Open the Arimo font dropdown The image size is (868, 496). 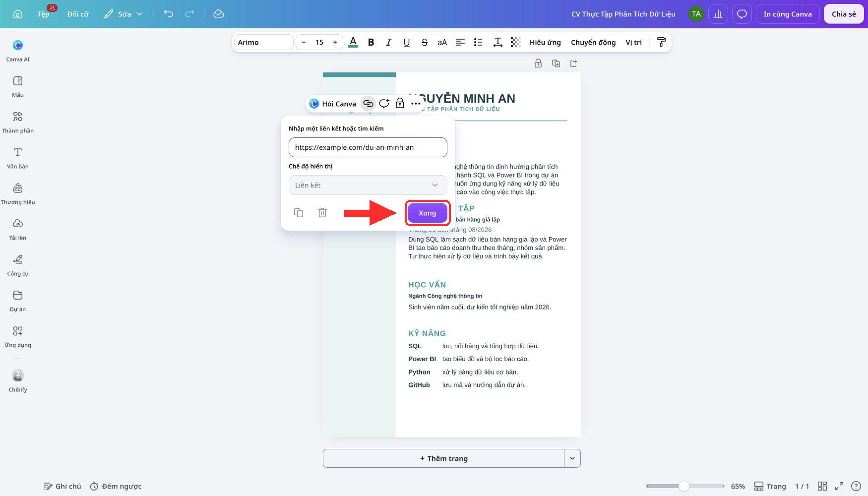[x=264, y=42]
